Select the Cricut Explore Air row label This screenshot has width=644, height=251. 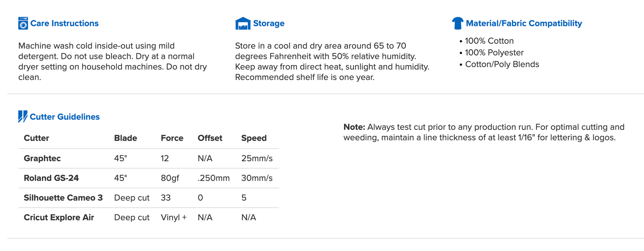[x=59, y=218]
